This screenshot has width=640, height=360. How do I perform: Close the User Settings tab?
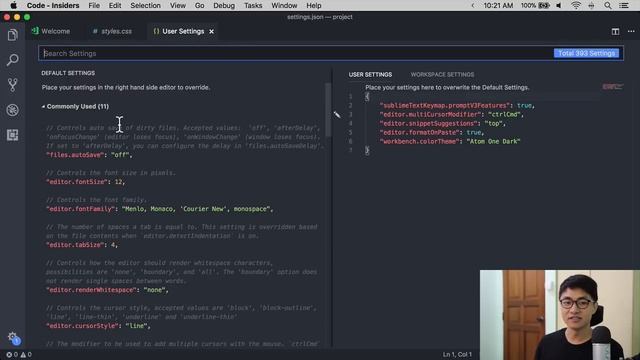click(x=211, y=31)
